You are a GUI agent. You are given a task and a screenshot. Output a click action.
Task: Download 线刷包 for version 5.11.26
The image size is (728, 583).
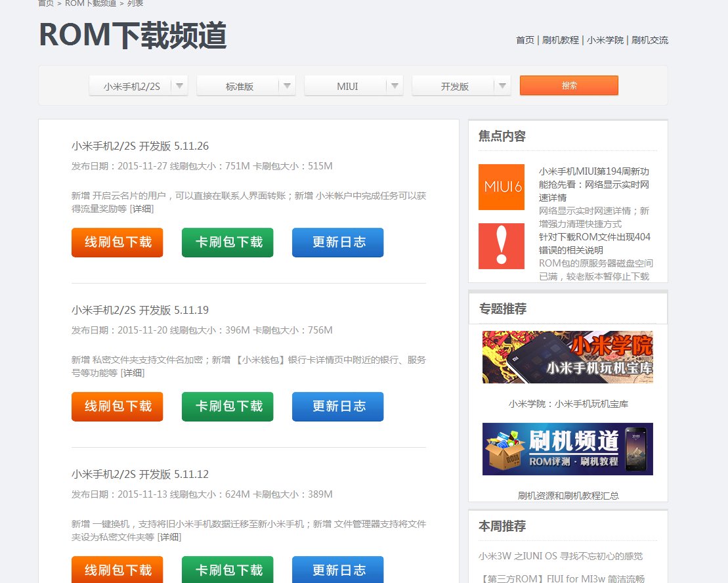pyautogui.click(x=117, y=242)
